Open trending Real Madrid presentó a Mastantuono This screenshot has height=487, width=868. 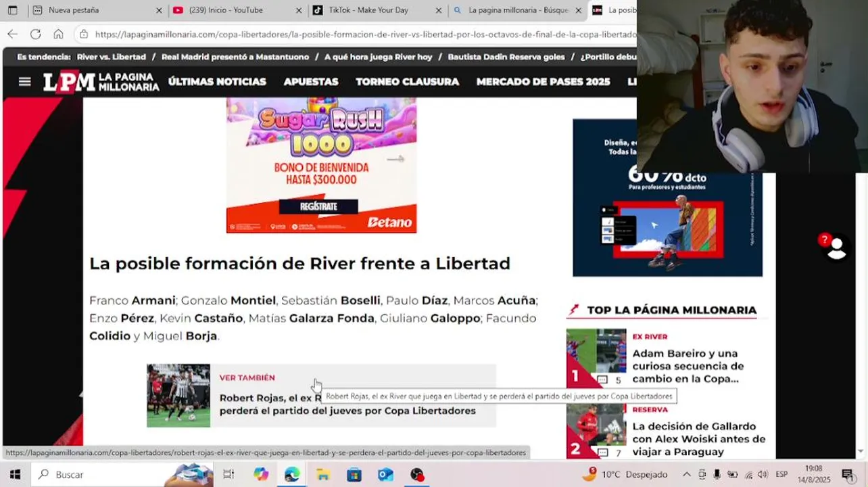point(235,57)
